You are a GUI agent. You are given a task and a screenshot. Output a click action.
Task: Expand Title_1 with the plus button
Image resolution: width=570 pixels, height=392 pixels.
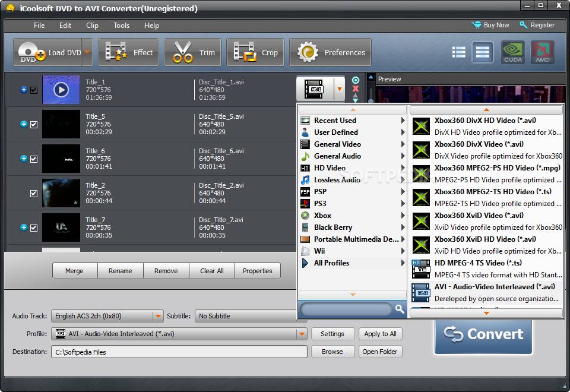(24, 90)
